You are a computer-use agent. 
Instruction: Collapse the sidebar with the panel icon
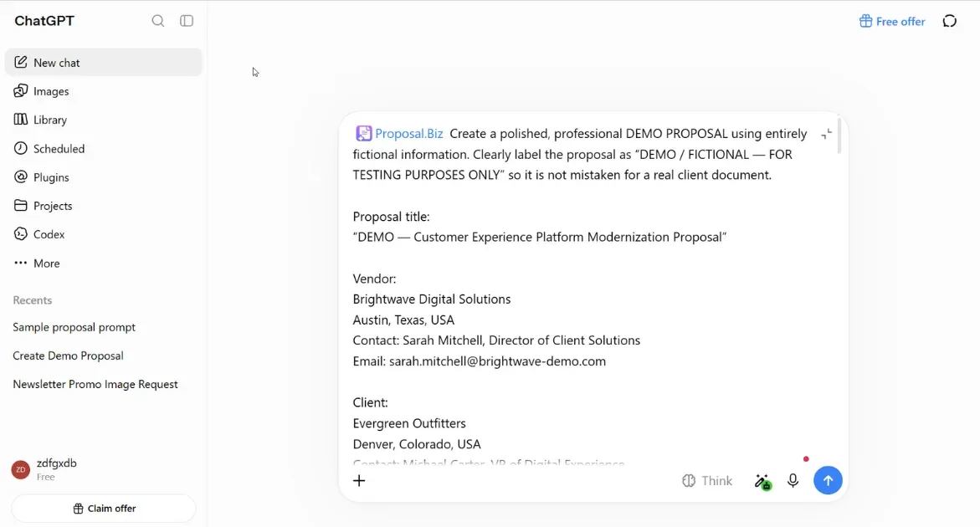point(187,21)
